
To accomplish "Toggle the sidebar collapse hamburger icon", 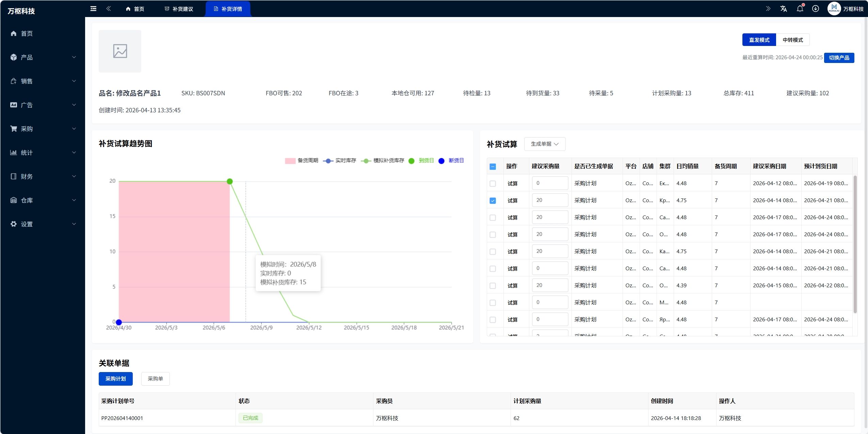I will click(93, 9).
